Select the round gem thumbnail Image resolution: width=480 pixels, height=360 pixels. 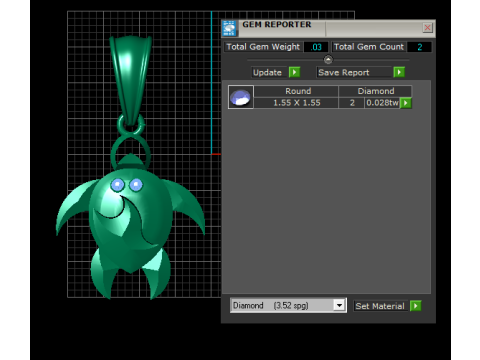[241, 97]
